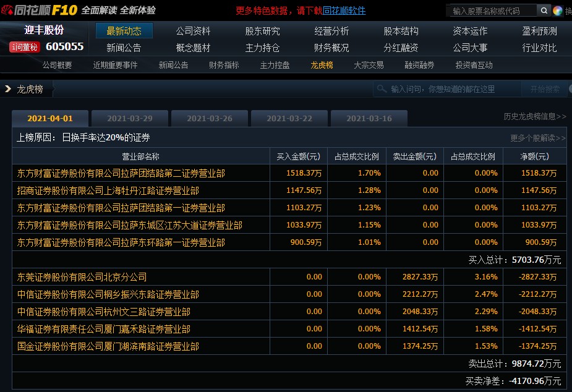Viewport: 572px width, 392px height.
Task: Go to 公司概要 sub-tab
Action: pyautogui.click(x=58, y=65)
